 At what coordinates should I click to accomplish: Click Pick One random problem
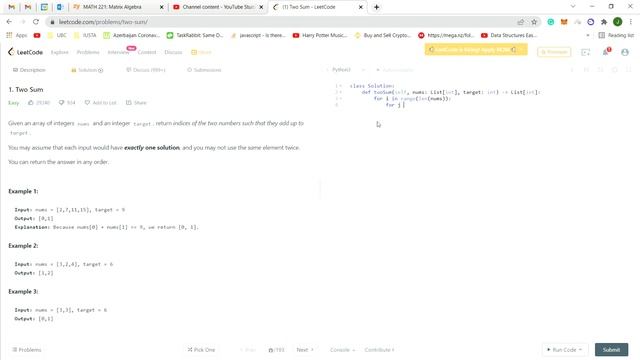201,350
